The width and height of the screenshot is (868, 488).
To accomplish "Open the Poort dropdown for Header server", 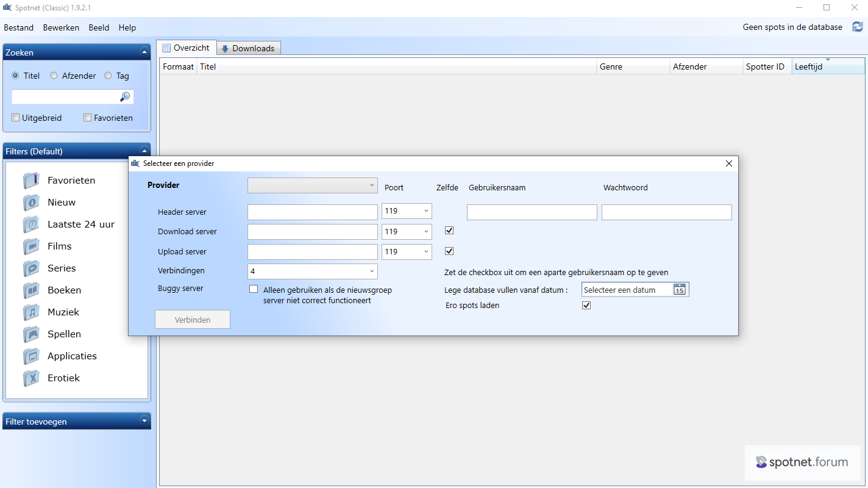I will 407,212.
